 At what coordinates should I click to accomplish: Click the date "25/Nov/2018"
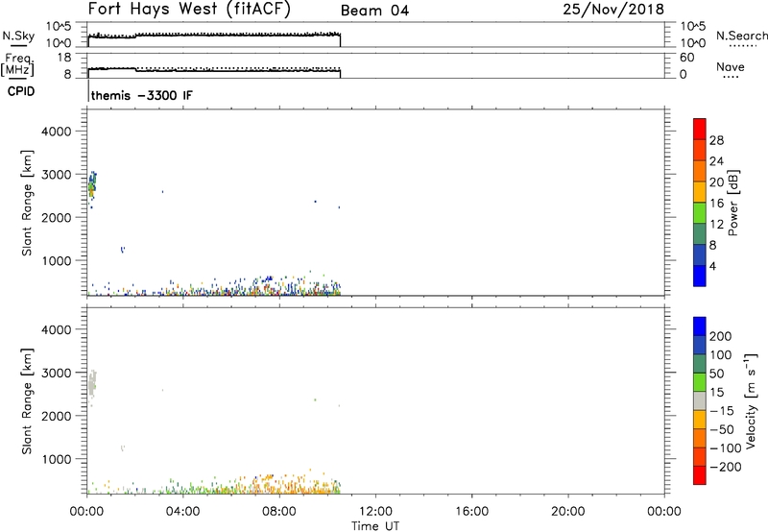pyautogui.click(x=613, y=9)
